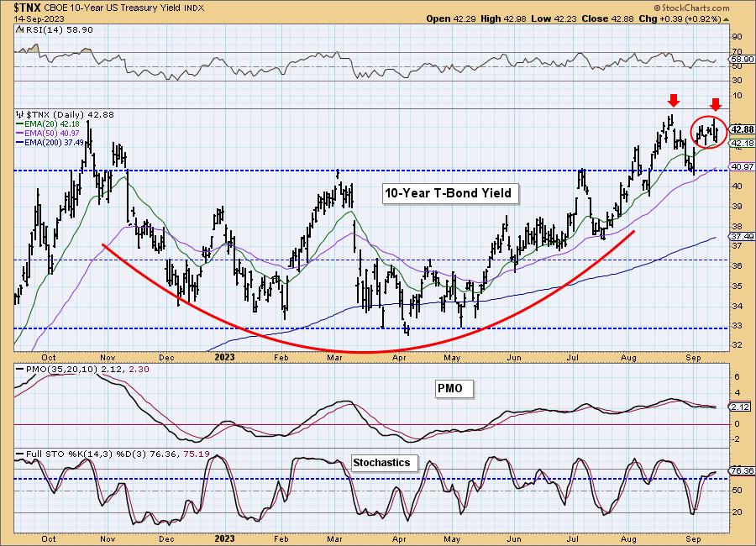Click the EMA(20) 42.18 legend text
The image size is (756, 546).
pyautogui.click(x=51, y=124)
